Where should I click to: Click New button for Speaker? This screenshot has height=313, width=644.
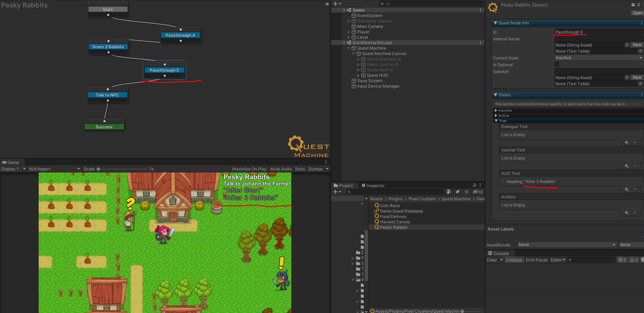coord(637,77)
